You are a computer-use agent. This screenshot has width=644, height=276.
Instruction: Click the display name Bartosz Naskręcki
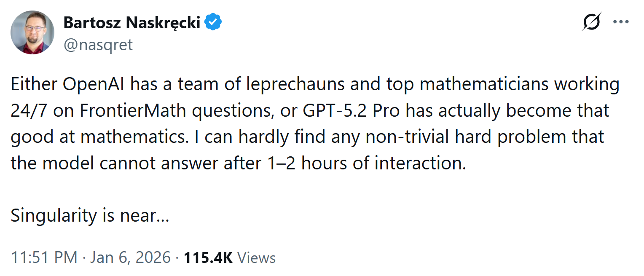pyautogui.click(x=132, y=23)
